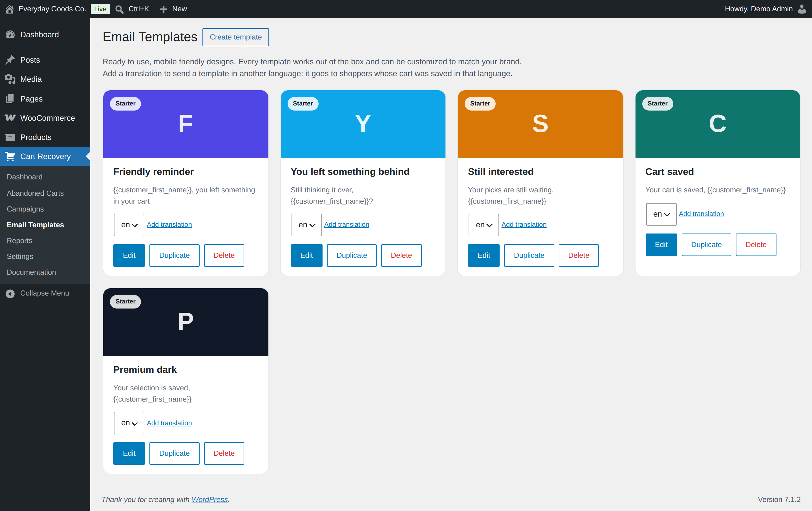
Task: Open Settings submenu item
Action: 20,256
